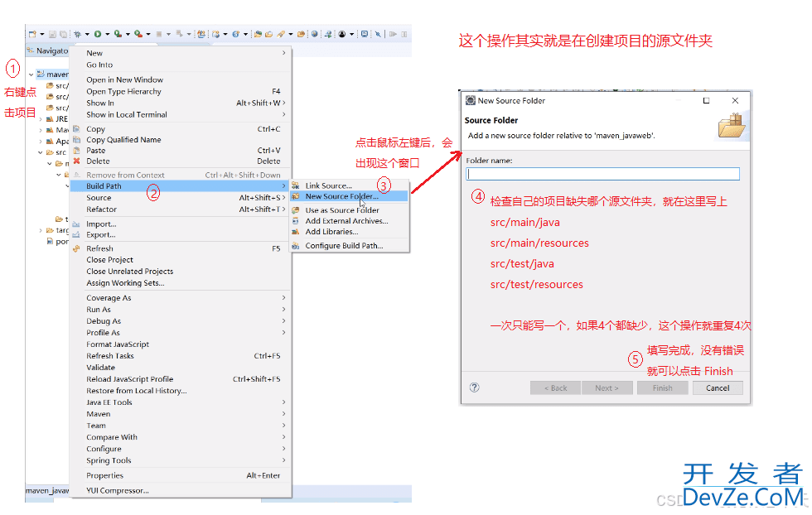812x515 pixels.
Task: Expand the Apa library tree node
Action: [41, 141]
